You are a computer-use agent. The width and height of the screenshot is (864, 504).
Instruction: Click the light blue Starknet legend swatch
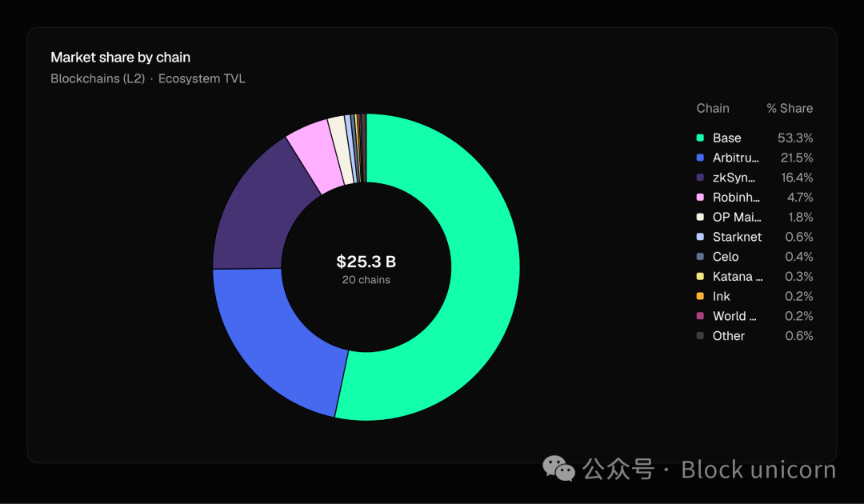point(700,237)
